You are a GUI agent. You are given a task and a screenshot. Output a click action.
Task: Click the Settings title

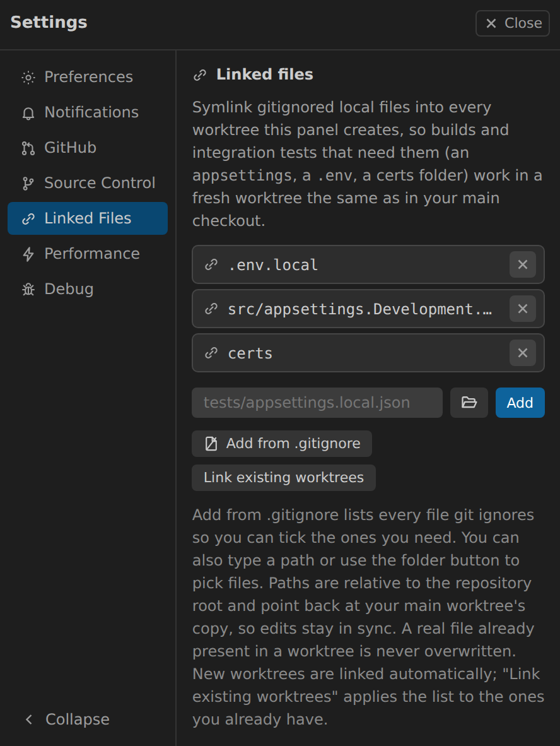[x=49, y=22]
